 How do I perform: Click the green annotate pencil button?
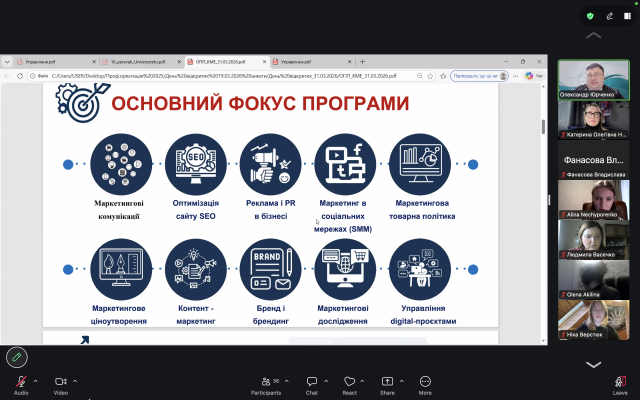[15, 356]
